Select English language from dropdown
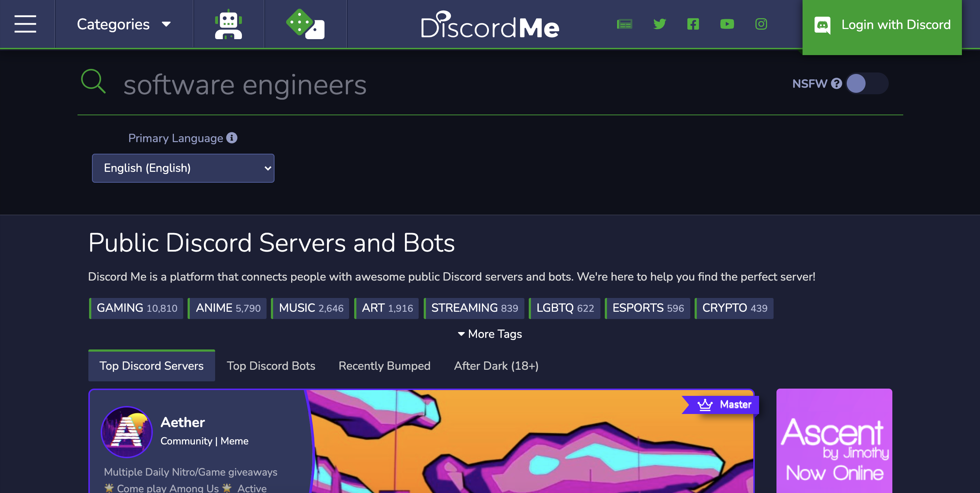The image size is (980, 493). tap(183, 168)
